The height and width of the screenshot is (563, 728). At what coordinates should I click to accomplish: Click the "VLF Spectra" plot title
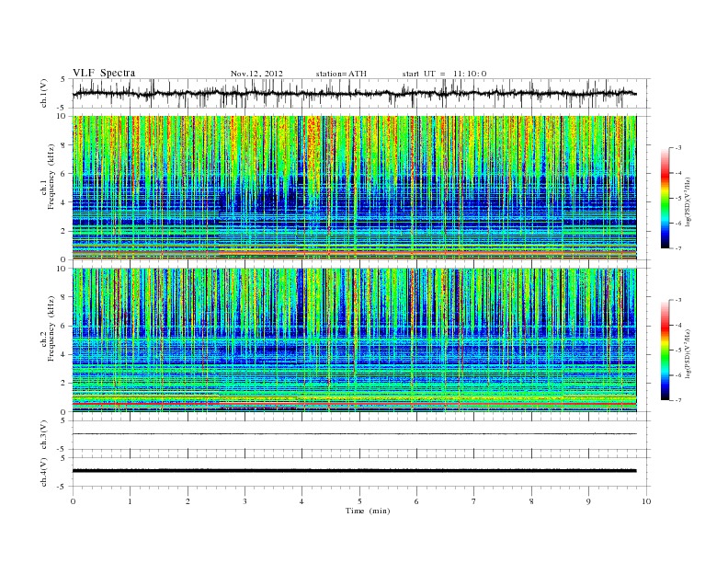(x=104, y=73)
